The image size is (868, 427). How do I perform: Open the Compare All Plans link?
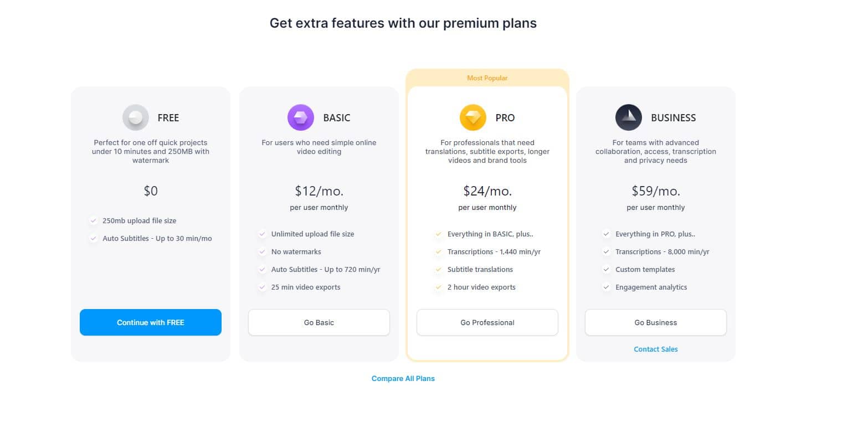pos(403,379)
